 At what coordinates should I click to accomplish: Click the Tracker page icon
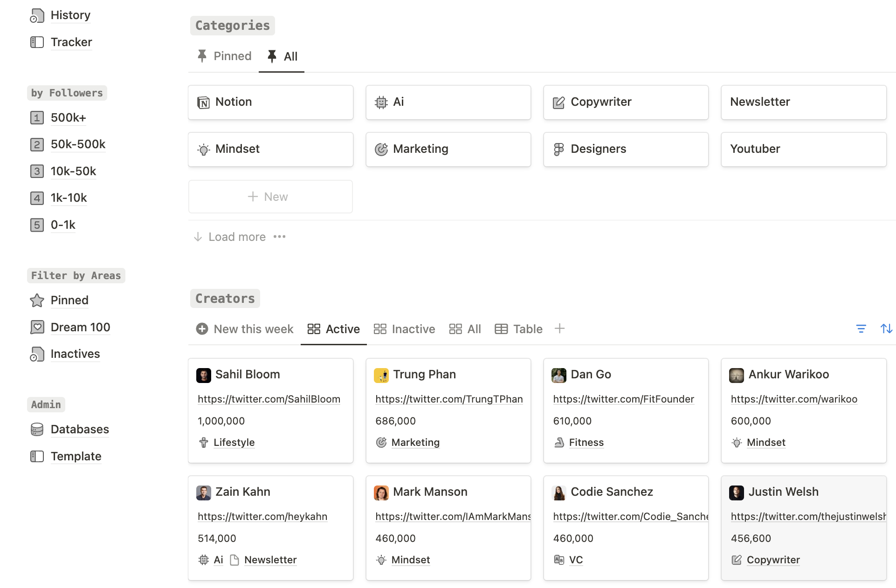[x=37, y=42]
